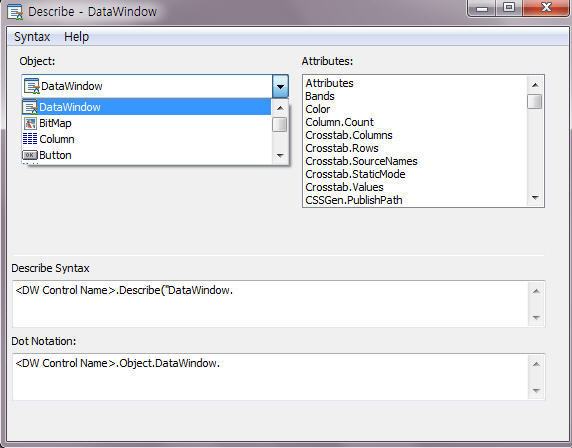Click Describe Syntax box scroll down arrow
The height and width of the screenshot is (448, 572).
536,317
